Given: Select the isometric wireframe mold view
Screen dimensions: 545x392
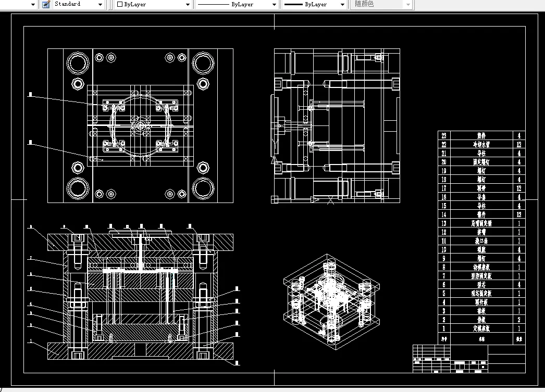Looking at the screenshot, I should pyautogui.click(x=331, y=302).
